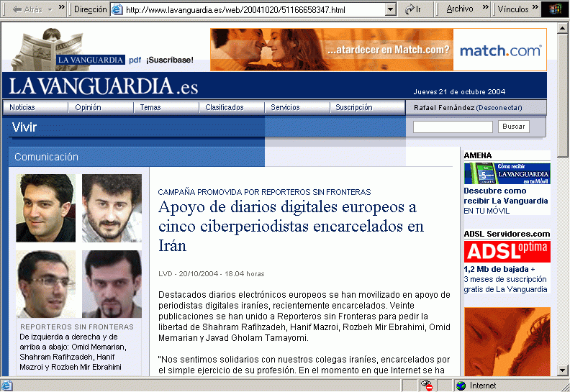This screenshot has height=392, width=570.
Task: Click the top-left journalist portrait photo
Action: click(x=45, y=208)
